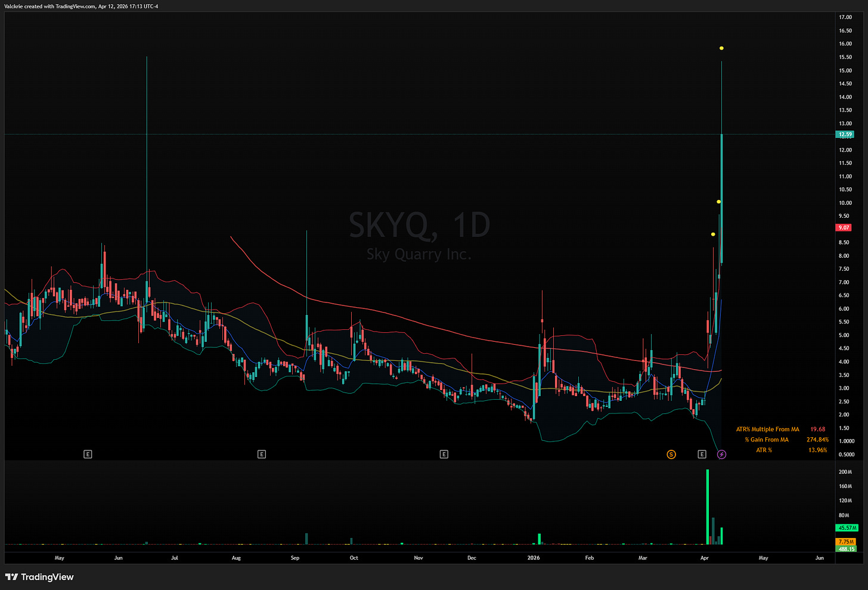Click the '% Gain From MA' label
The height and width of the screenshot is (590, 868).
[767, 440]
